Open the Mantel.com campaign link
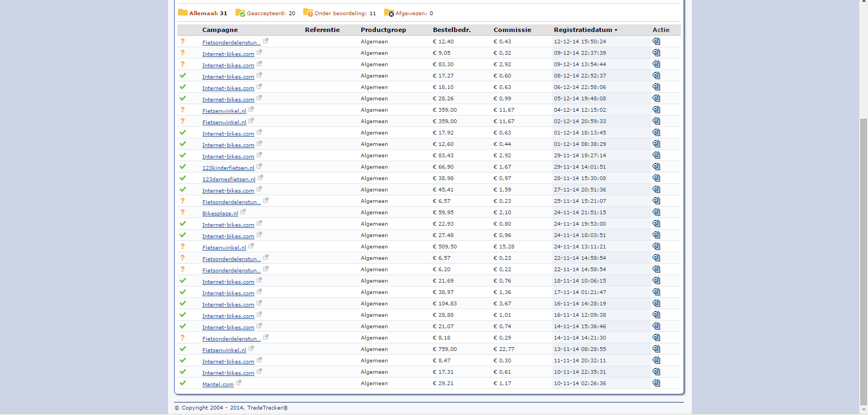The width and height of the screenshot is (868, 415). pos(218,384)
